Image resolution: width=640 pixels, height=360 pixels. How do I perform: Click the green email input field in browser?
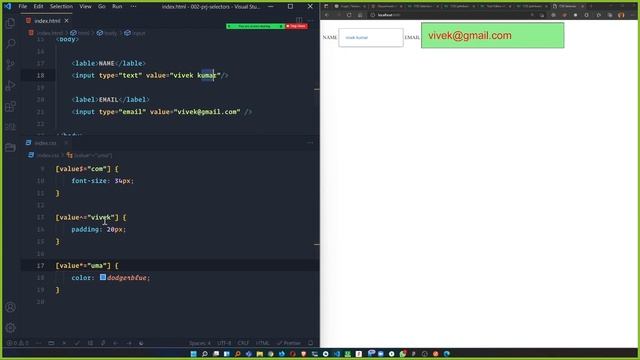coord(492,36)
